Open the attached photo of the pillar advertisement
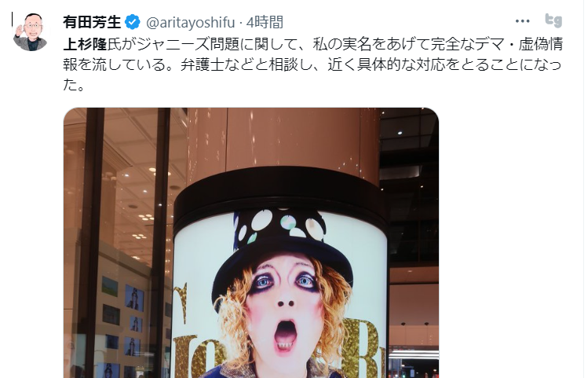 (x=251, y=243)
